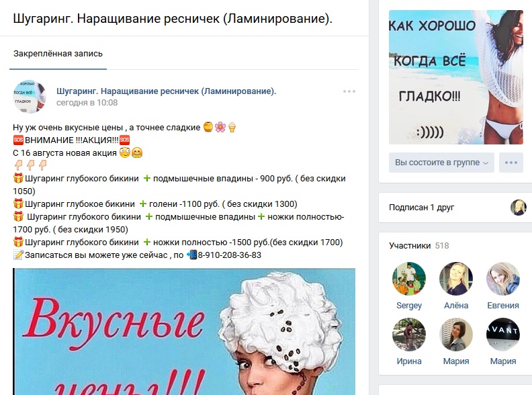Viewport: 532px width, 395px height.
Task: Click the group avatar beside the post
Action: (x=30, y=97)
